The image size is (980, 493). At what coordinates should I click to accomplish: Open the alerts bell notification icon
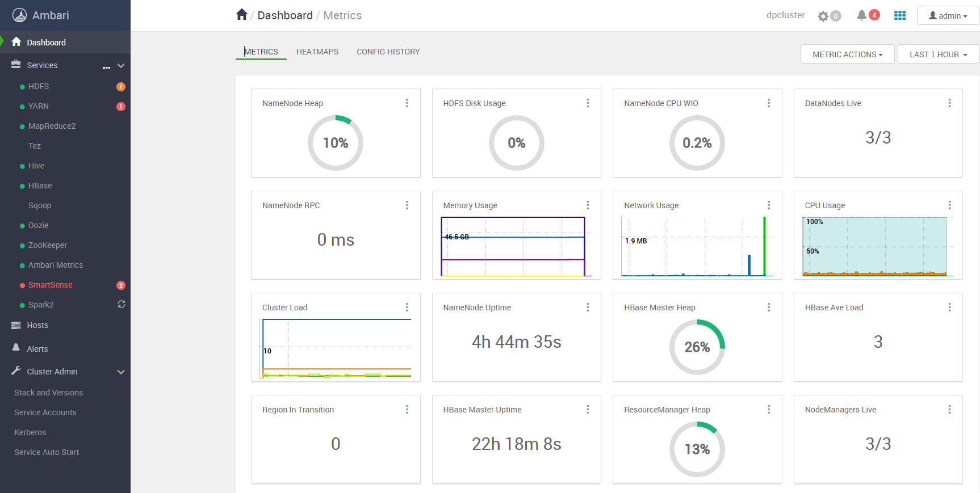click(861, 15)
